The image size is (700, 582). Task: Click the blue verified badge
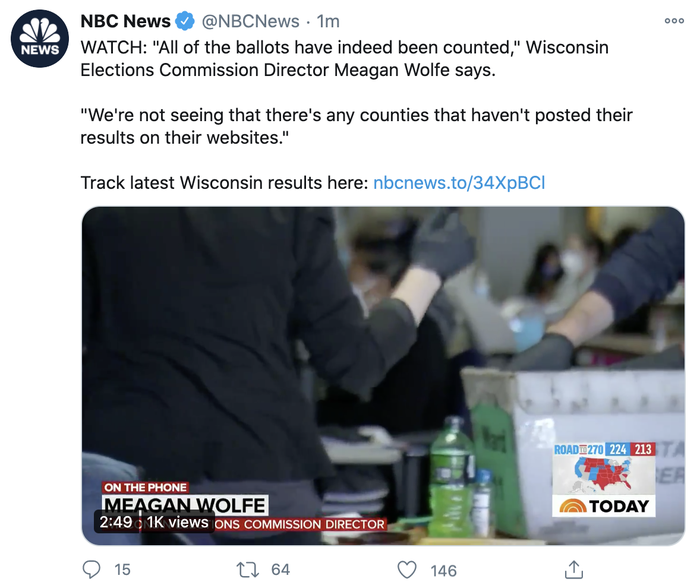click(185, 21)
